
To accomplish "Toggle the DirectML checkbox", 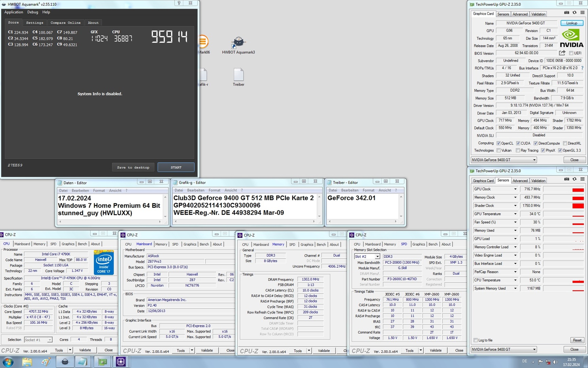I will (x=565, y=143).
